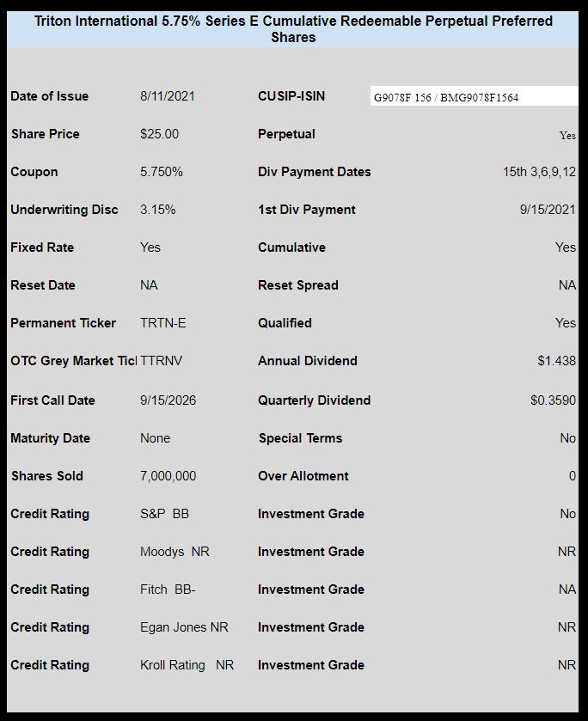
Task: Click the Date of Issue value 8/11/2021
Action: [x=168, y=96]
